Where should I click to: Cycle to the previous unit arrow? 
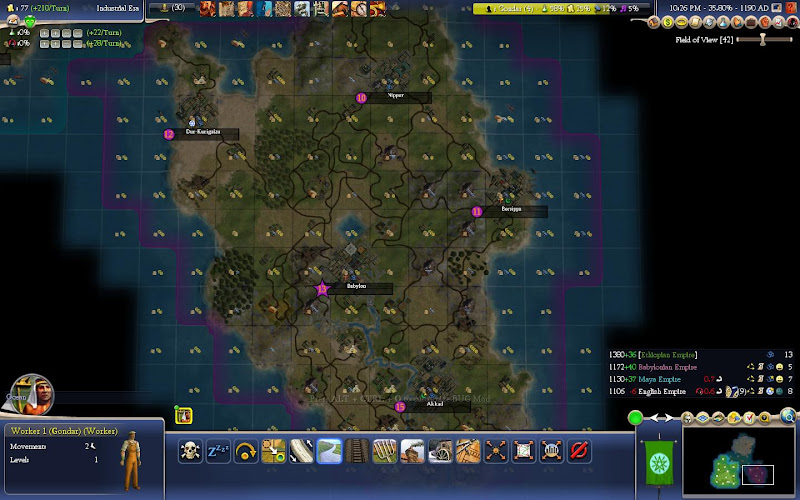point(654,417)
